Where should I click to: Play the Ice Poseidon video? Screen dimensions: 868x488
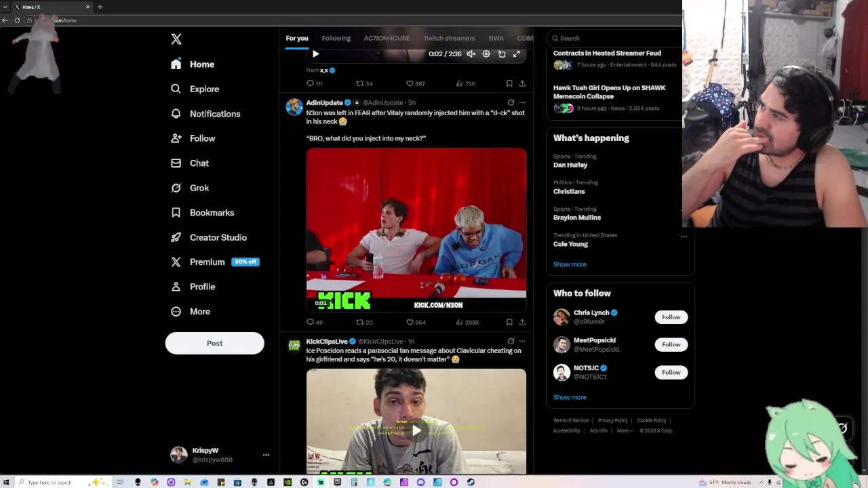pos(416,430)
